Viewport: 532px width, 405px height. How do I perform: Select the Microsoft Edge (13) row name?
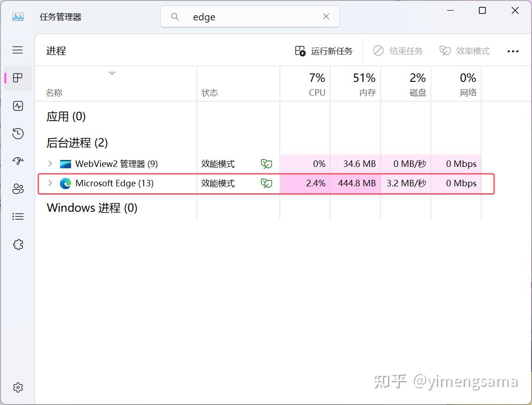point(115,183)
